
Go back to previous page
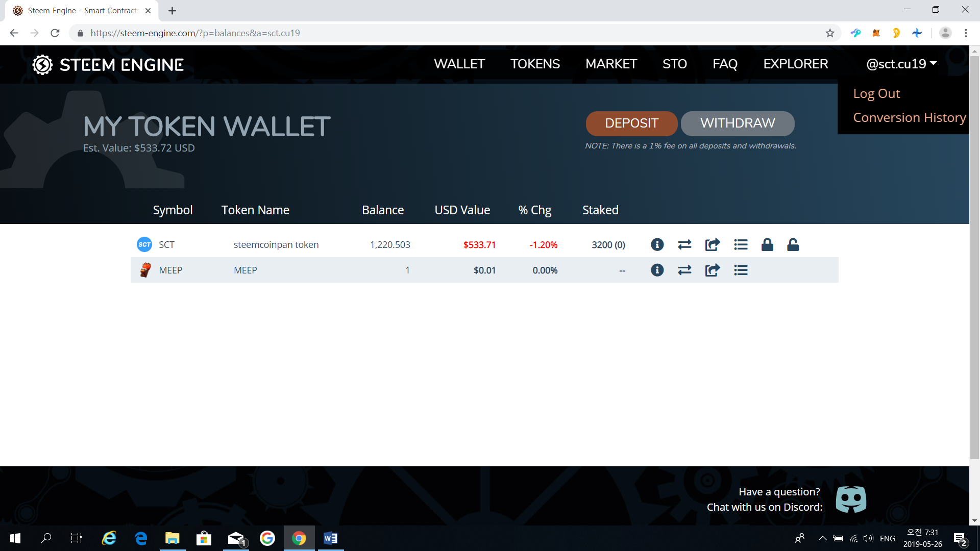[x=14, y=33]
